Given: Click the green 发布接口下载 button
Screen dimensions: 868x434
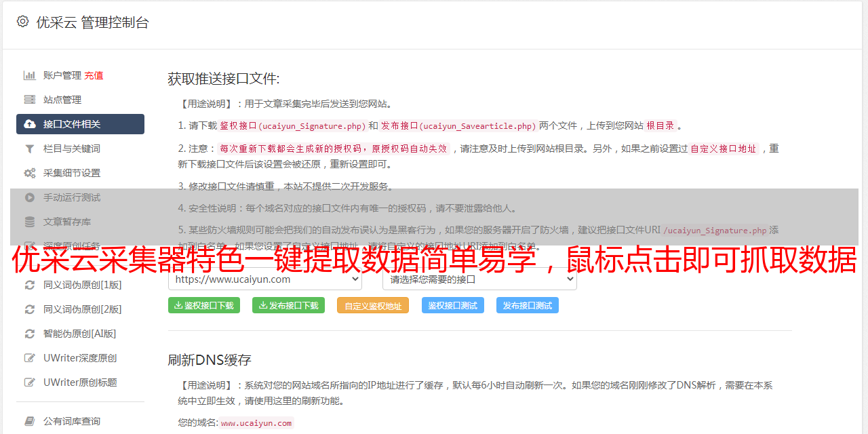Looking at the screenshot, I should 288,305.
